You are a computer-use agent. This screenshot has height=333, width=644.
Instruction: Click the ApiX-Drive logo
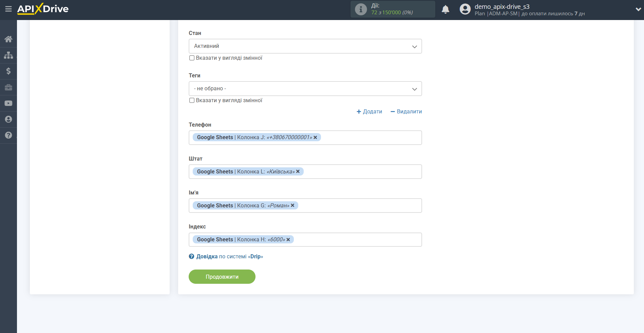43,9
